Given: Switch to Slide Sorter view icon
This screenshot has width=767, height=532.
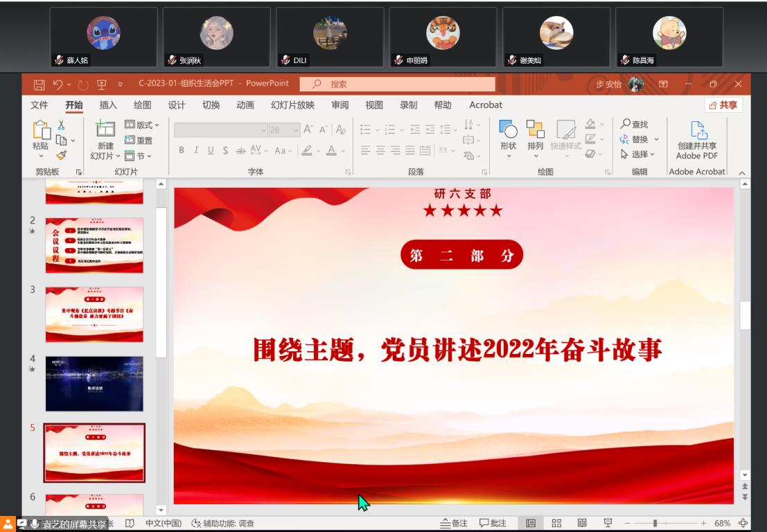Looking at the screenshot, I should (556, 523).
